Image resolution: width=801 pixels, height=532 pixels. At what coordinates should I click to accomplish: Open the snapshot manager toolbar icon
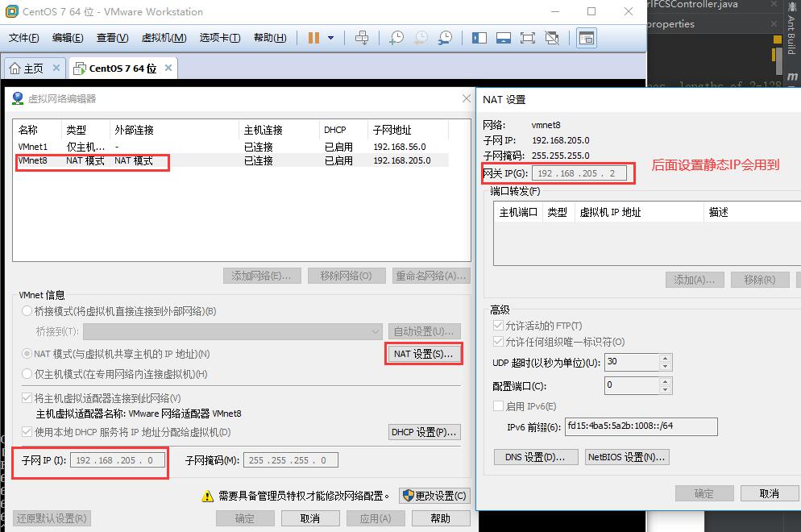(x=446, y=38)
